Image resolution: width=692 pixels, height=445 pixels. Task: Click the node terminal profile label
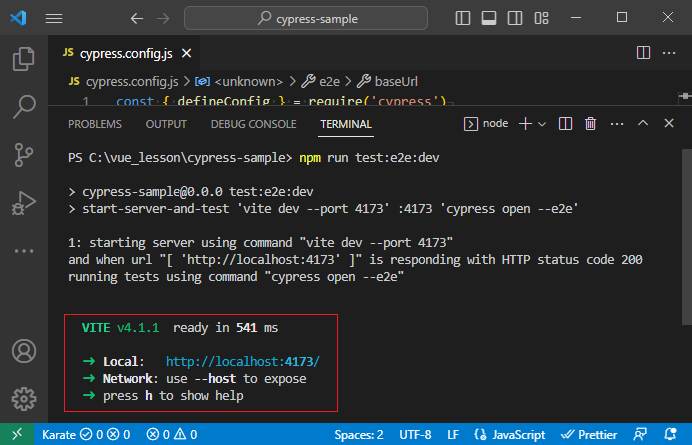click(x=486, y=124)
